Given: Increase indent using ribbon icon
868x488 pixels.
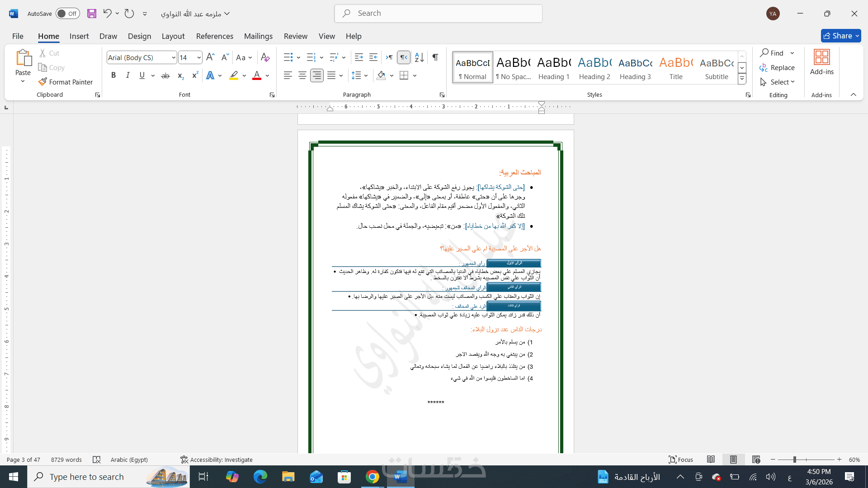Looking at the screenshot, I should (373, 57).
